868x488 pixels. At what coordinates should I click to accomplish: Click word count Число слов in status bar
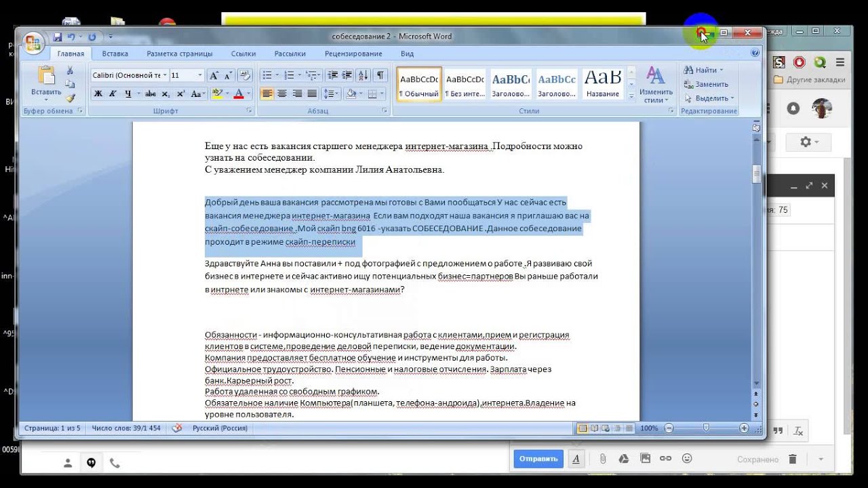(126, 428)
